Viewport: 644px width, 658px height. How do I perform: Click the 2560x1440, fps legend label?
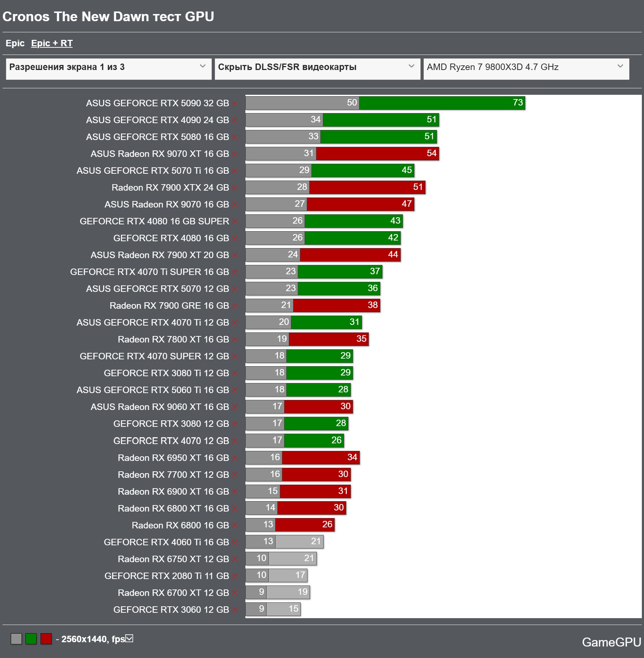point(93,639)
